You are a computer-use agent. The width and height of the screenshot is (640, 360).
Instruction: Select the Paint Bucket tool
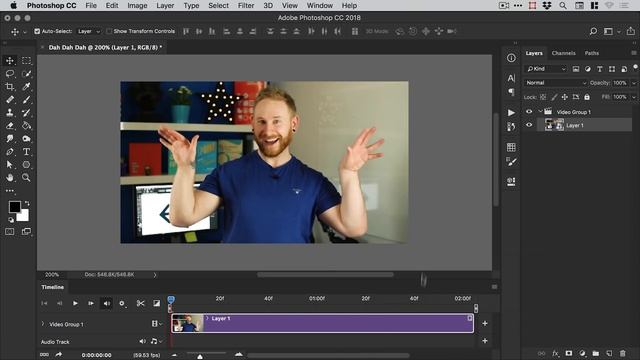[x=26, y=126]
